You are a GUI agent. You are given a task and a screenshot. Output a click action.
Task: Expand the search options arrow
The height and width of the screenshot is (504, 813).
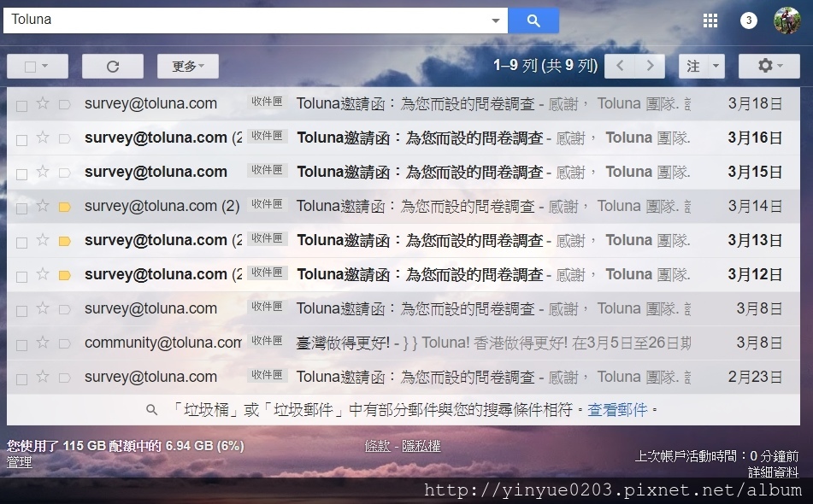[x=496, y=21]
